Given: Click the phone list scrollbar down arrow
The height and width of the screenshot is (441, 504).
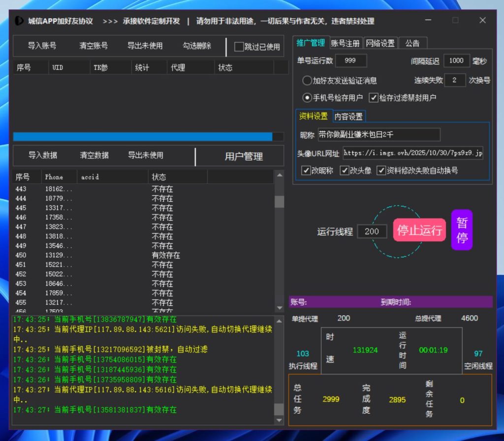Looking at the screenshot, I should tap(279, 308).
